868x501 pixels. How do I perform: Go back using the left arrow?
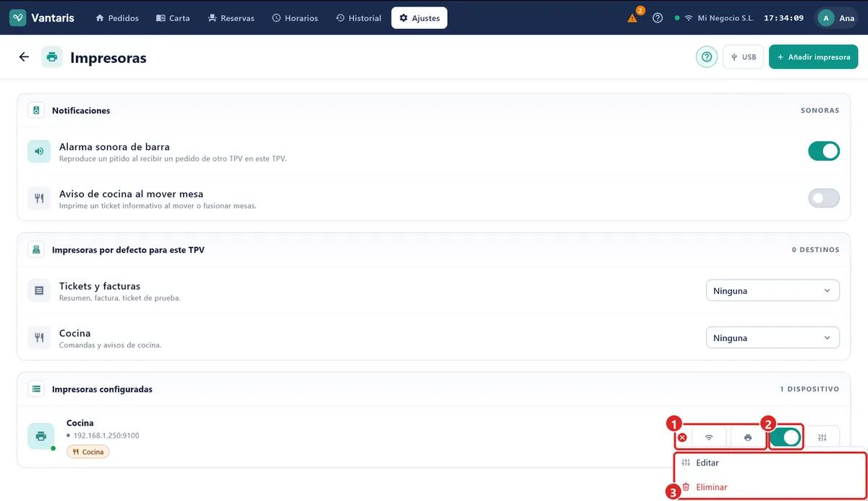(24, 57)
